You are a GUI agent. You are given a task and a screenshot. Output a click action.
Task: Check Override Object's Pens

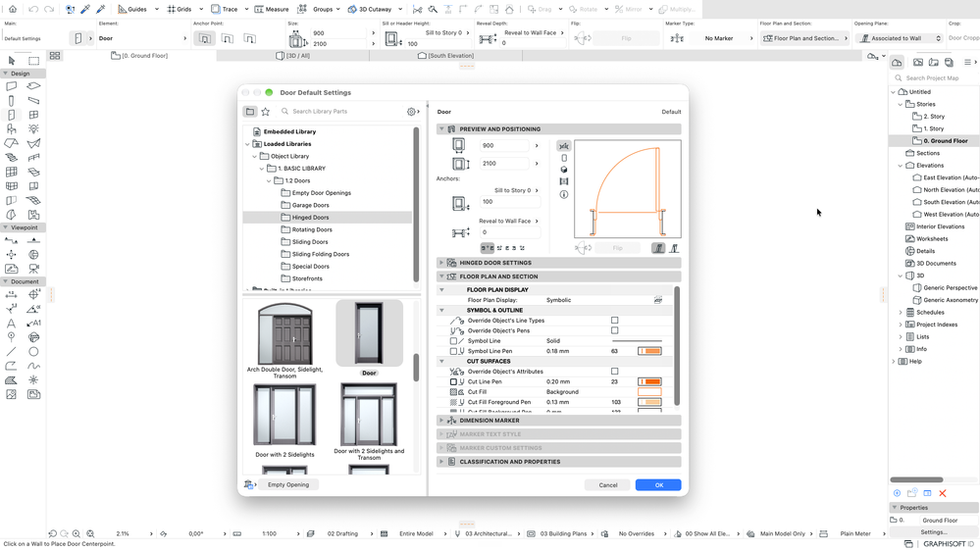(x=614, y=330)
